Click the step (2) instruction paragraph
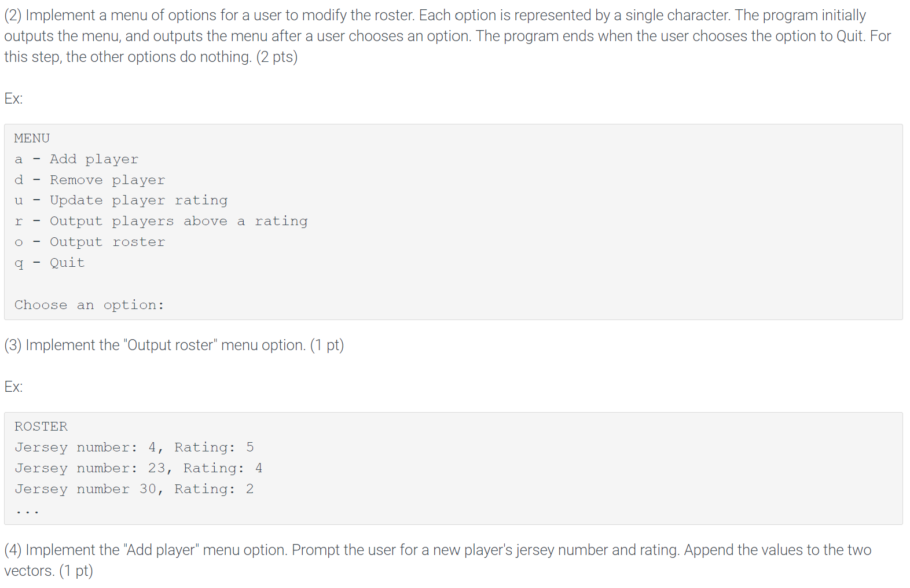This screenshot has width=910, height=588. [447, 36]
